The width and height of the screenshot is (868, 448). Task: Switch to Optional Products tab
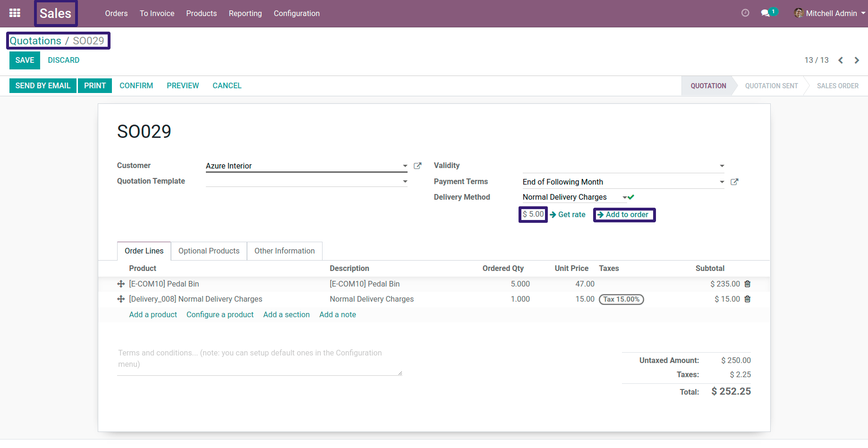(x=209, y=251)
